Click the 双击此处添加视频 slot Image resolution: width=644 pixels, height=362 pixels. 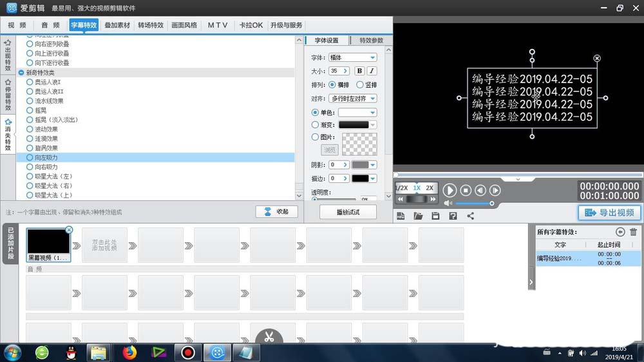[x=104, y=245]
